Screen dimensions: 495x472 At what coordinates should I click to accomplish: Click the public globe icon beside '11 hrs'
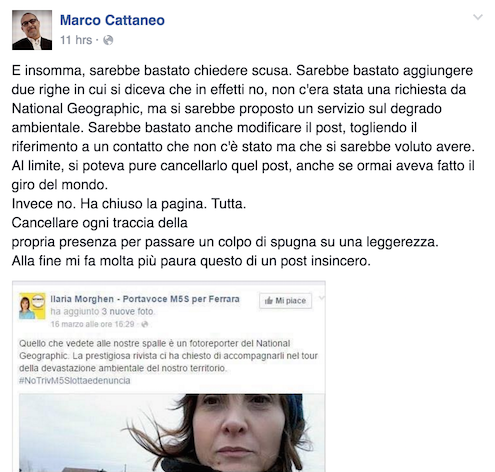(x=108, y=40)
